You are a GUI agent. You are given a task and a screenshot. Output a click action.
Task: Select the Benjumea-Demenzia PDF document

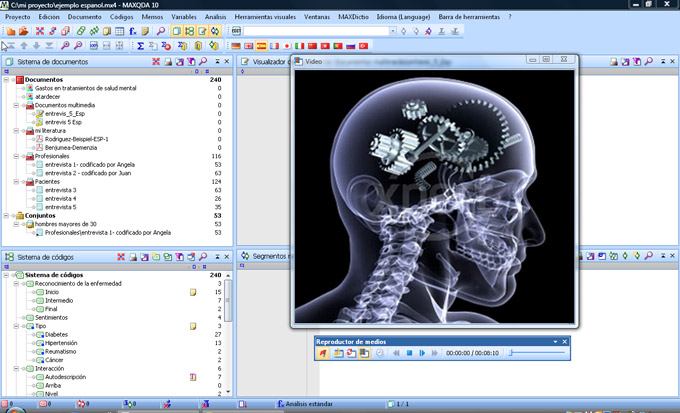tap(71, 148)
